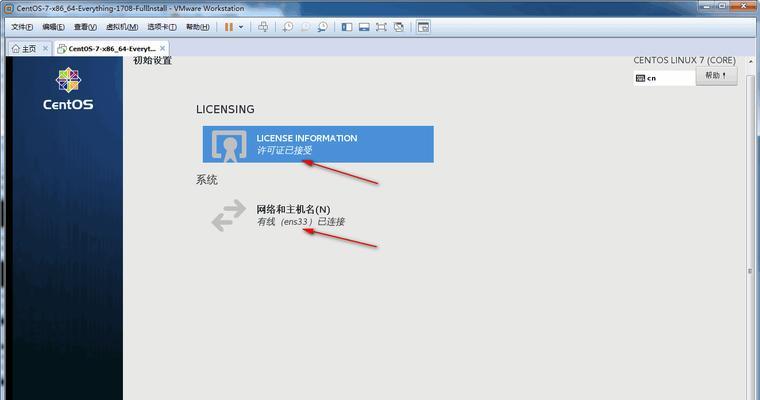This screenshot has height=400, width=760.
Task: Click the CENTOS LINUX 7 (CORE) label
Action: point(684,60)
